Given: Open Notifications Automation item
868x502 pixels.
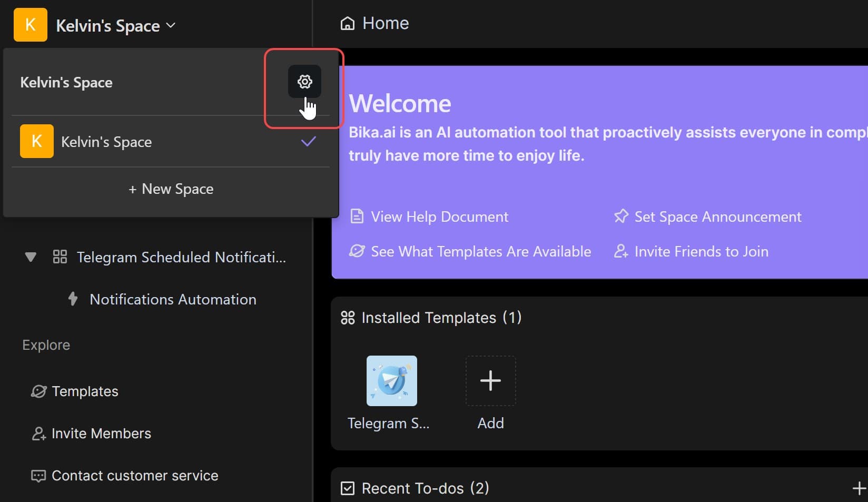Looking at the screenshot, I should click(x=173, y=299).
